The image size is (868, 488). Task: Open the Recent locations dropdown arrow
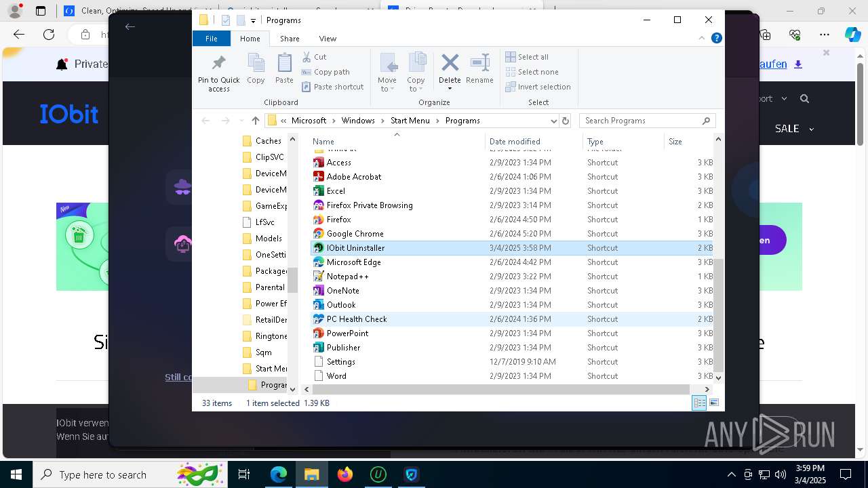240,121
